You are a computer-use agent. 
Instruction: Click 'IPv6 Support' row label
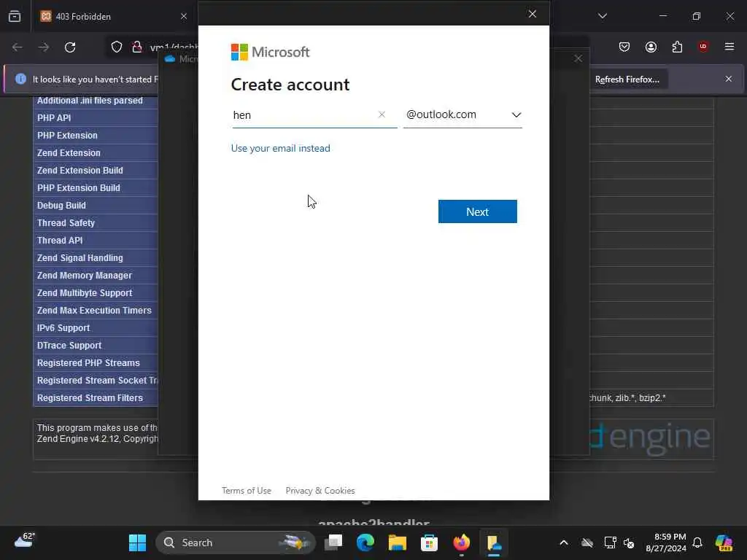tap(63, 327)
